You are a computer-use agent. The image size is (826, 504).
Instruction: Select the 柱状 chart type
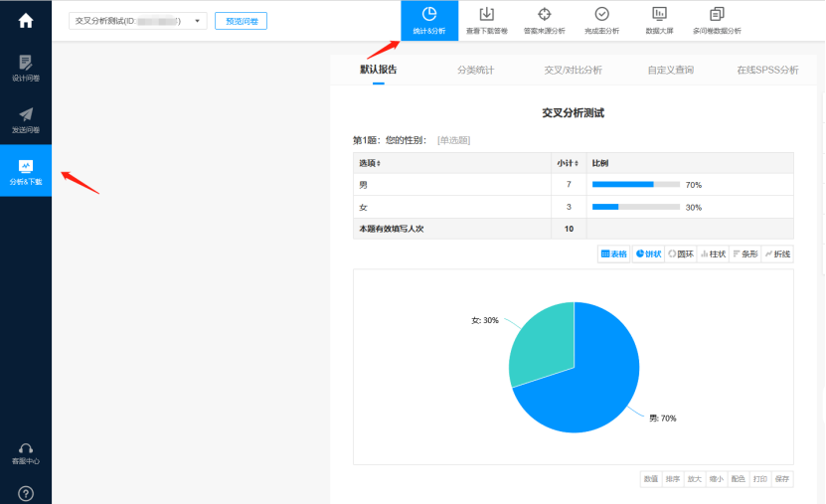coord(714,254)
